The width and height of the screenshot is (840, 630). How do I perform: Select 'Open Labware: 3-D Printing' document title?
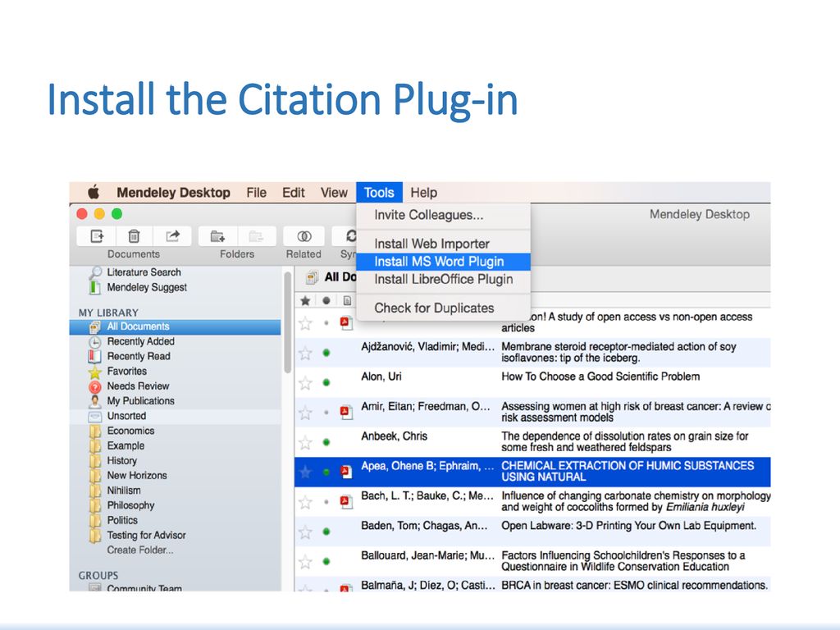tap(629, 526)
